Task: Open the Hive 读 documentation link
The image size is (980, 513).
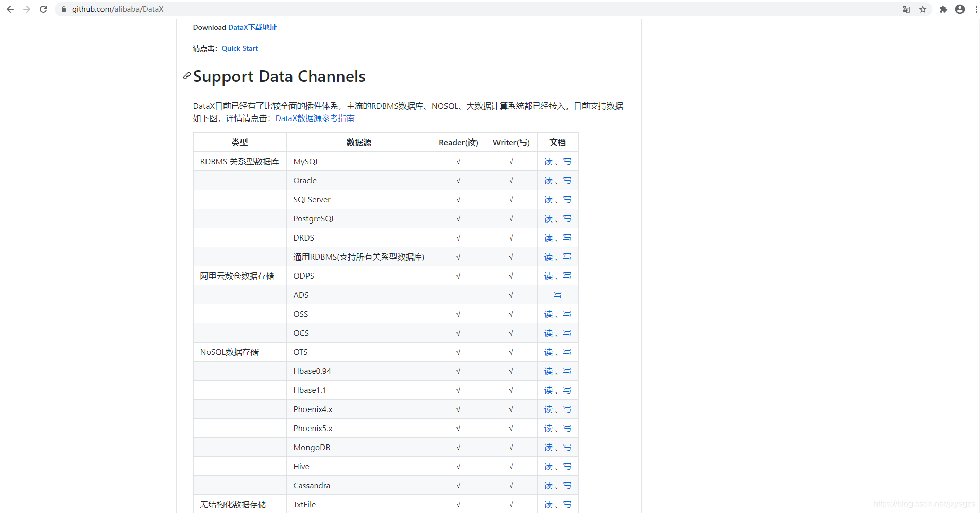Action: (x=548, y=467)
